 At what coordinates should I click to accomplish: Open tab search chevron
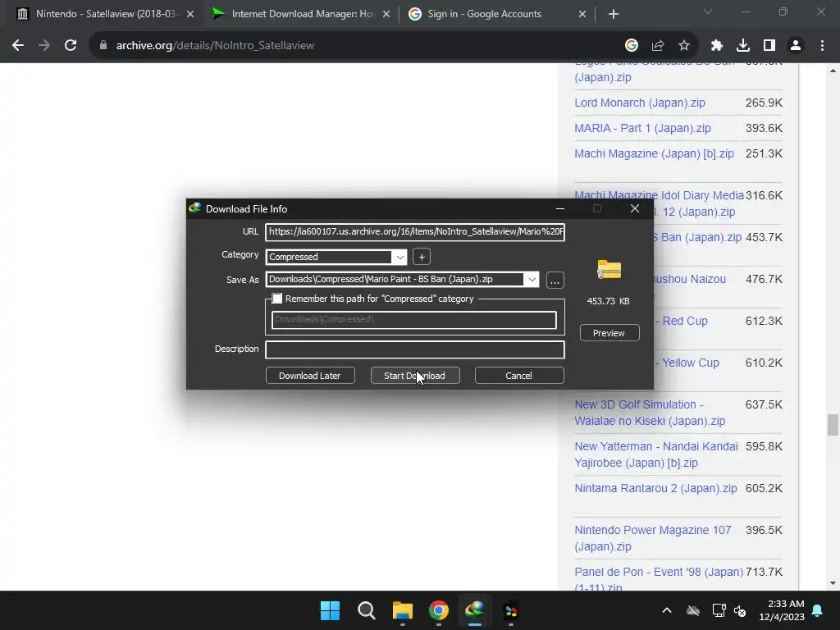[708, 11]
